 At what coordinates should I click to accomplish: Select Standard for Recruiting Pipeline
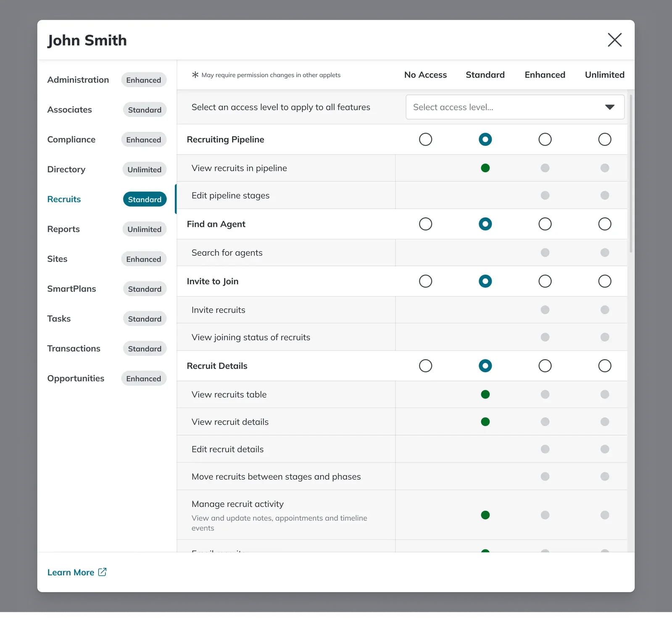click(x=485, y=139)
